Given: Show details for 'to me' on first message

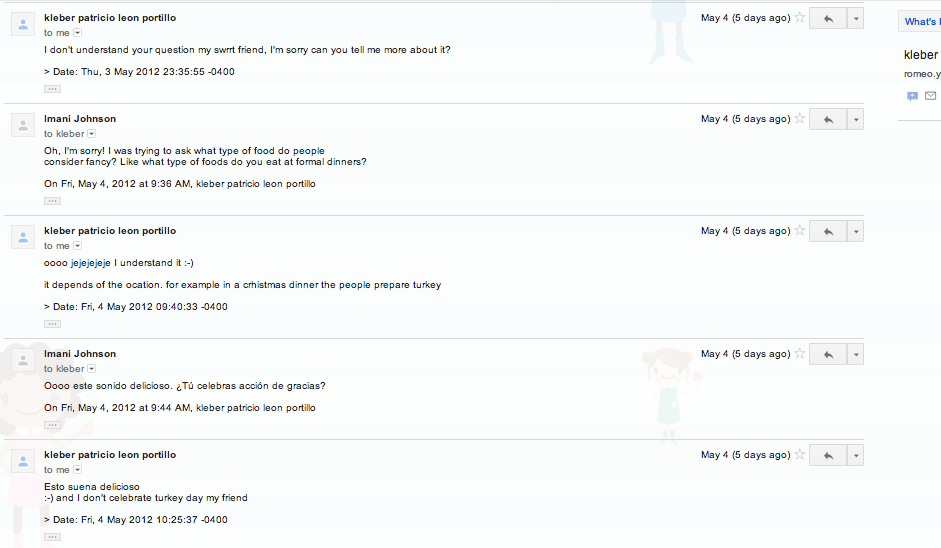Looking at the screenshot, I should (x=78, y=33).
